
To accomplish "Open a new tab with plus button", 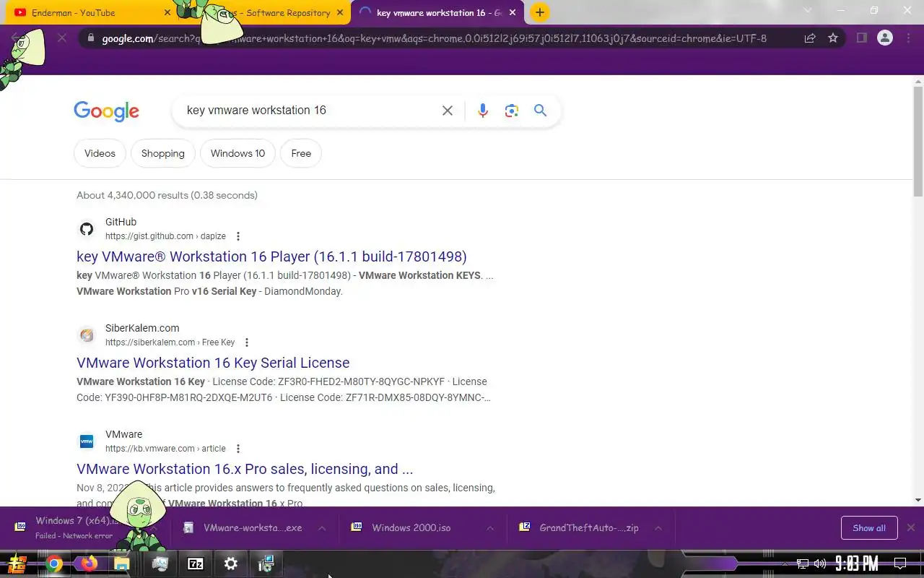I will 539,12.
